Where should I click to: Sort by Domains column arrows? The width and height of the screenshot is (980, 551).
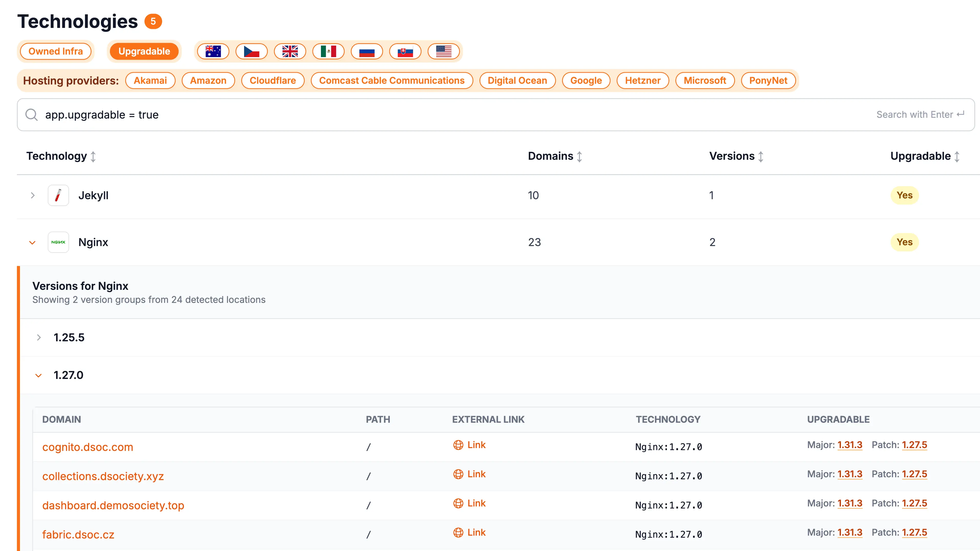point(579,156)
